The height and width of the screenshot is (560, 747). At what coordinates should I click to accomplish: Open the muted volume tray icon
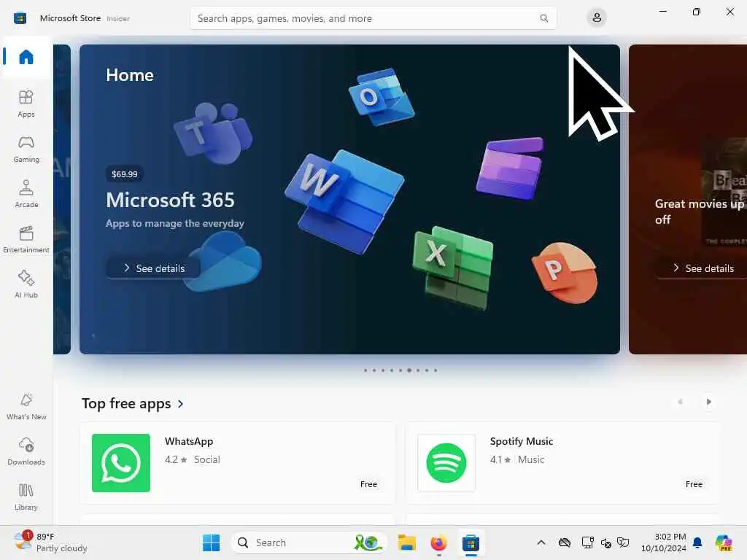(605, 542)
